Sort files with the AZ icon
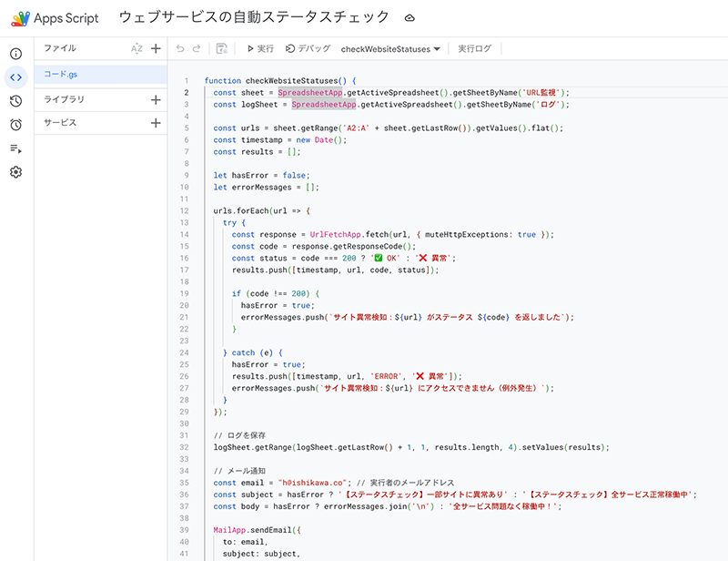 (136, 49)
